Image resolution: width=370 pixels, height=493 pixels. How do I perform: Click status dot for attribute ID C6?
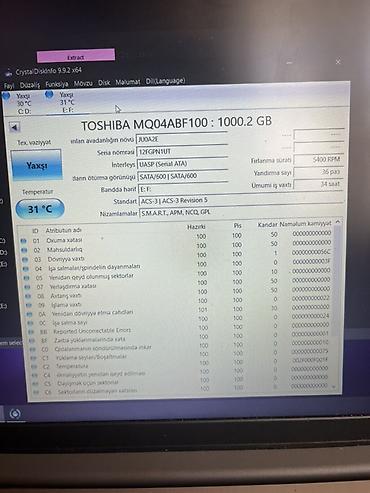click(x=36, y=393)
